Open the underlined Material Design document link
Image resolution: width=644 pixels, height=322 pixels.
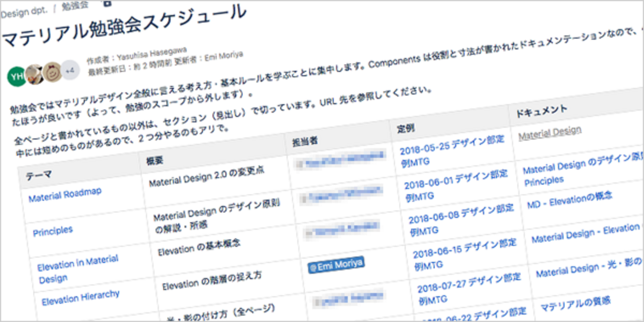550,132
